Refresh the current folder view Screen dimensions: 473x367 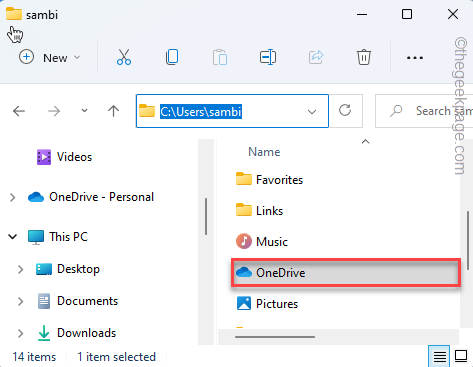[x=345, y=111]
